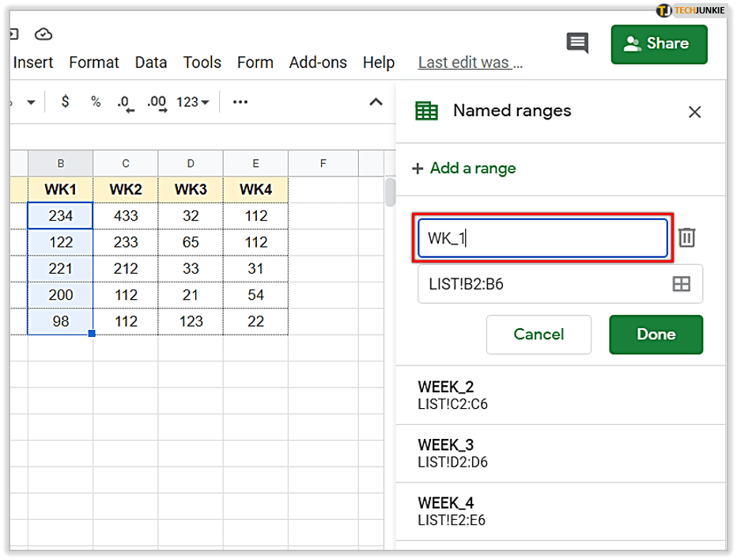This screenshot has width=737, height=560.
Task: Increase decimal places icon
Action: pyautogui.click(x=157, y=103)
